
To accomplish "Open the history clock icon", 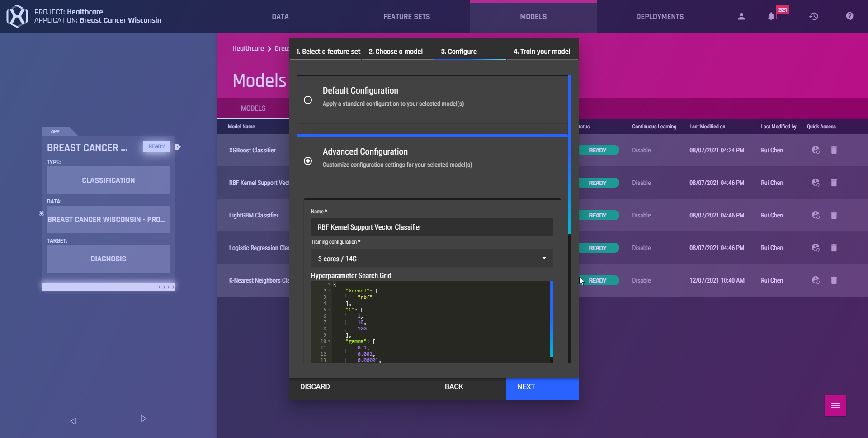I will [x=814, y=16].
